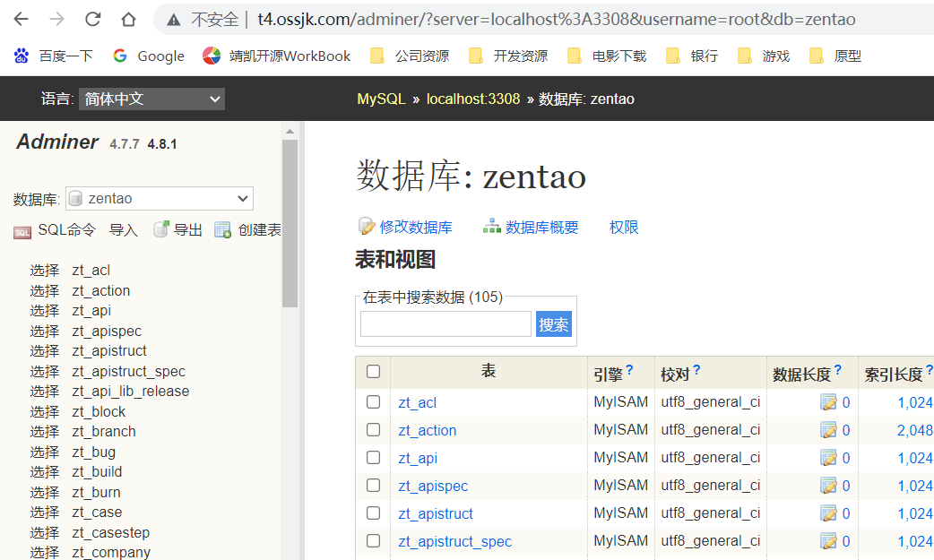934x560 pixels.
Task: Open the 开发资源 bookmark folder
Action: pyautogui.click(x=509, y=56)
